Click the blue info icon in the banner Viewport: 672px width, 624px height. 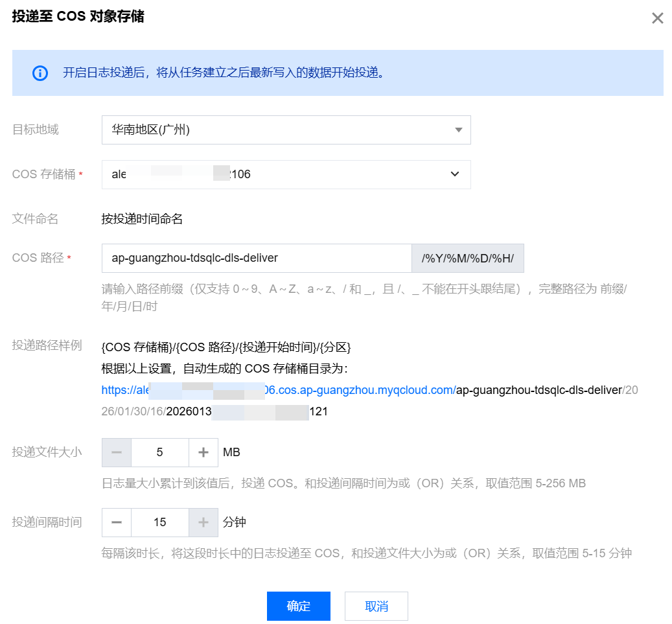tap(40, 73)
